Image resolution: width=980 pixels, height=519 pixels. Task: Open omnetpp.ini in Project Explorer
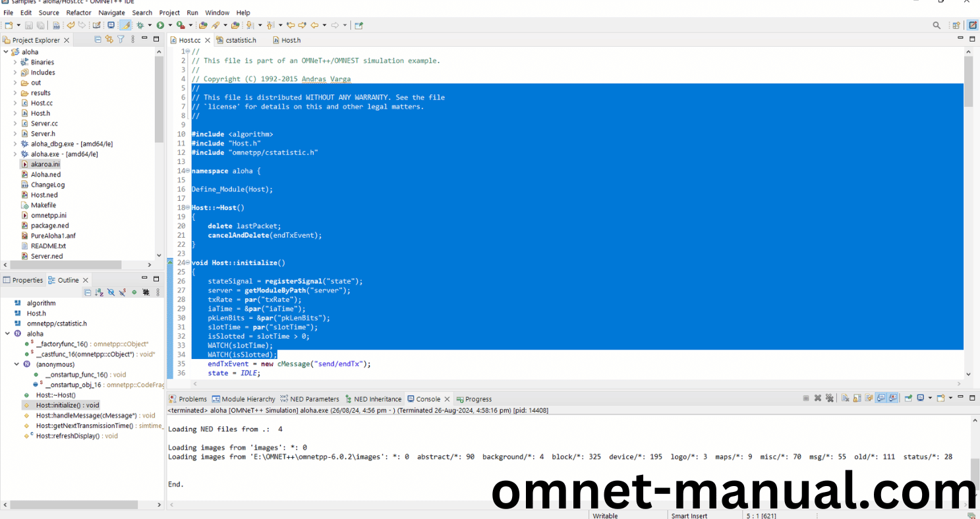tap(48, 215)
